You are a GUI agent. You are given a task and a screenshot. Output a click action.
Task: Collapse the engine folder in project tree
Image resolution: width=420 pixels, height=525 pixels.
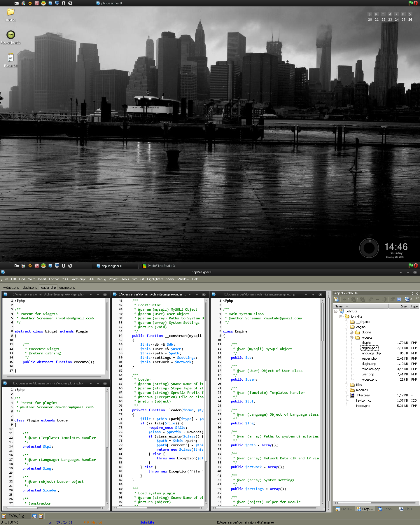click(x=346, y=327)
